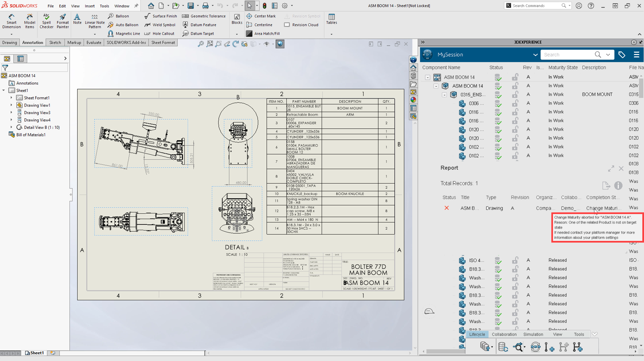The height and width of the screenshot is (361, 644).
Task: Click the Datum Feature tool
Action: pyautogui.click(x=200, y=25)
